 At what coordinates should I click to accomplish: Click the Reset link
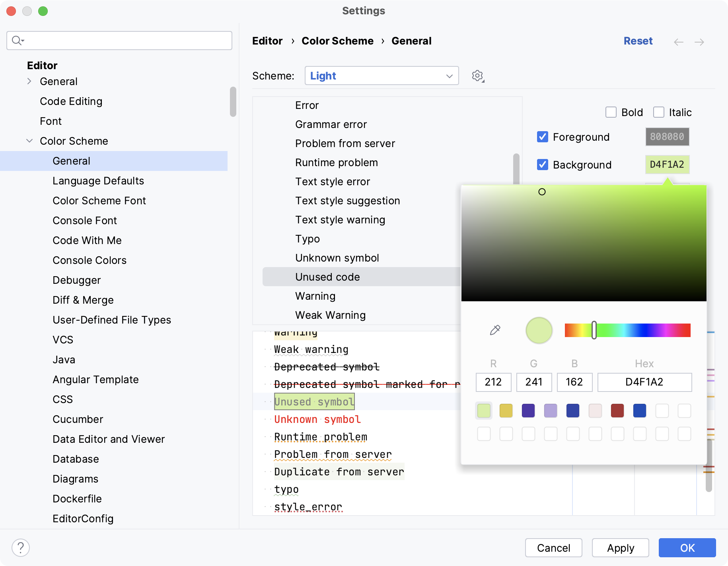pyautogui.click(x=638, y=41)
